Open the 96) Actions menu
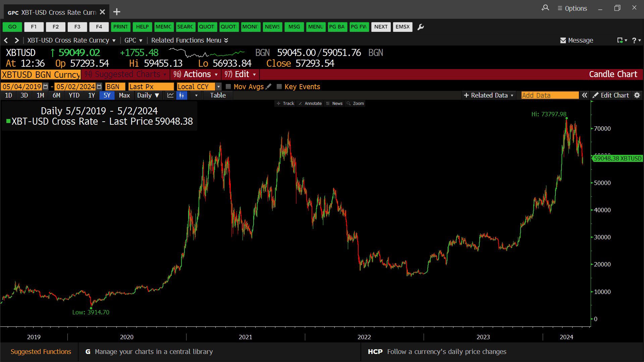The height and width of the screenshot is (362, 644). coord(196,74)
